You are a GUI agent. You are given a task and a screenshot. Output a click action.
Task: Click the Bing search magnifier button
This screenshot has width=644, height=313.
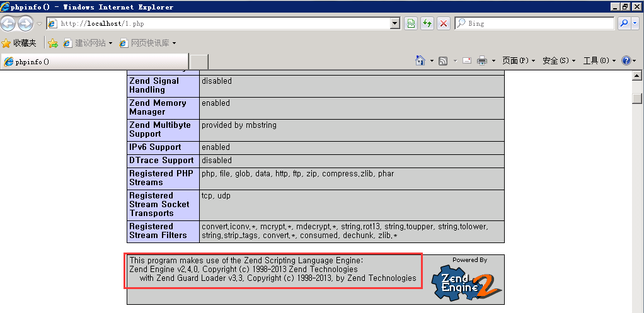click(623, 23)
